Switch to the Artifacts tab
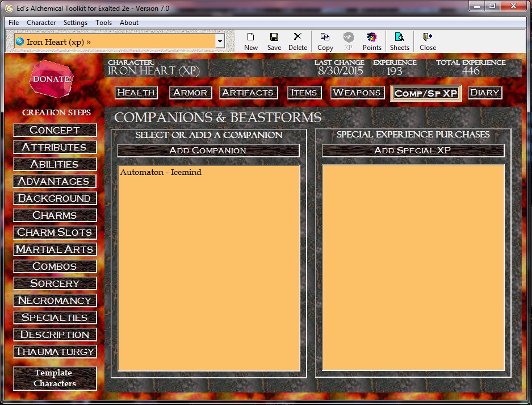This screenshot has width=532, height=405. 248,93
